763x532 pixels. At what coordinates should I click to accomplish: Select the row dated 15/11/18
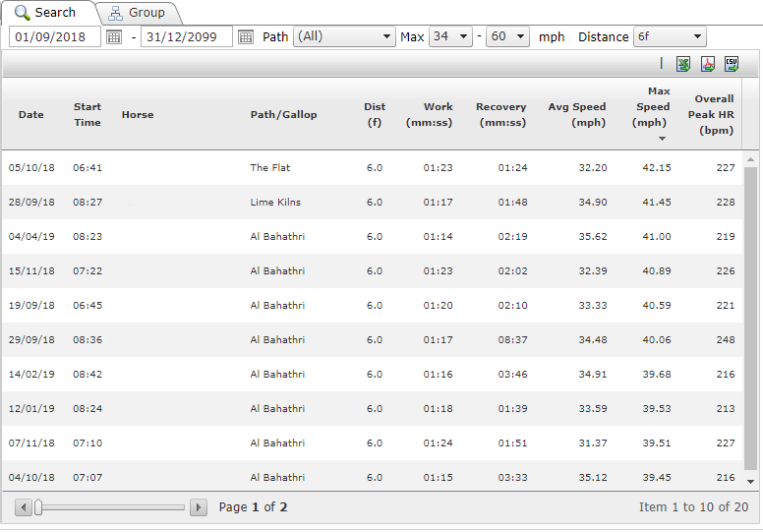pos(373,271)
